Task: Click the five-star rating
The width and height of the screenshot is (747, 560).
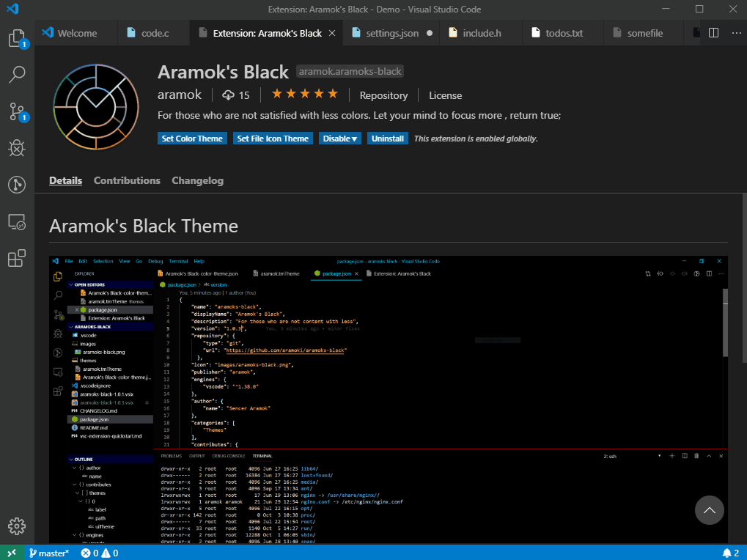Action: point(304,94)
